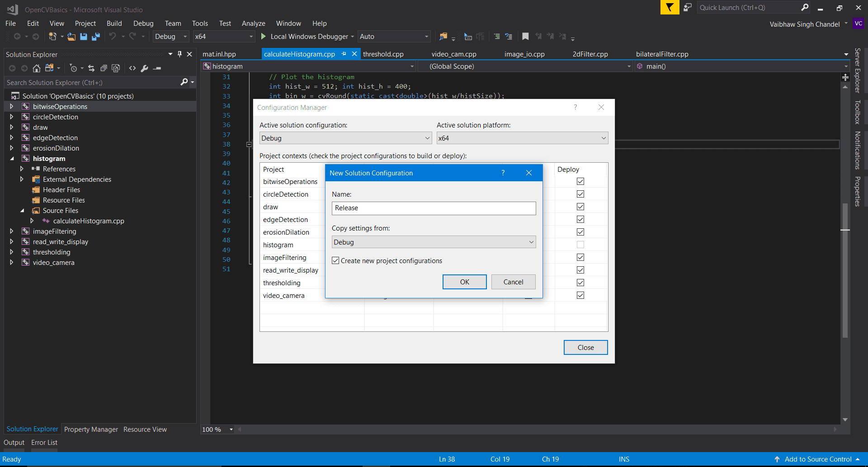Toggle Deploy checkbox for video_camera row
The image size is (868, 467).
click(x=580, y=295)
